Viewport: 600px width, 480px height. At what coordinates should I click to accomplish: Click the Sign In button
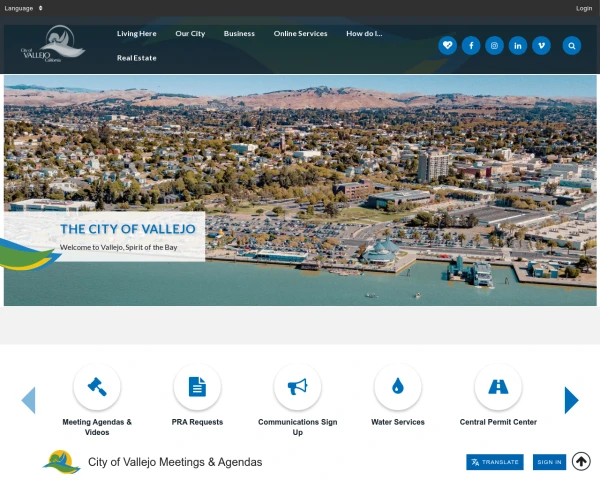coord(549,462)
